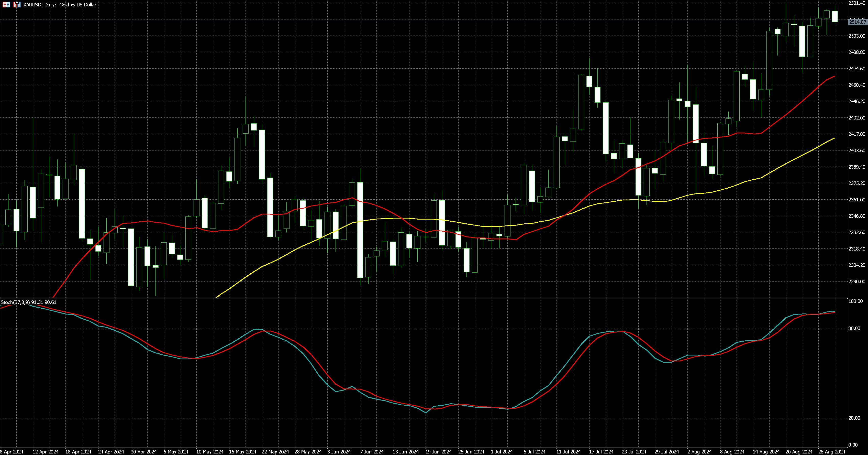Select the 22 May 2024 date label
This screenshot has height=455, width=868.
click(x=275, y=452)
